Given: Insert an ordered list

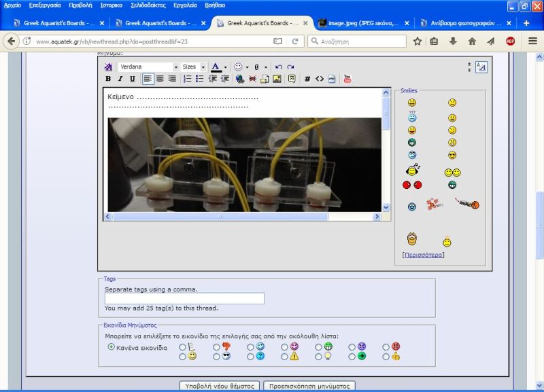Looking at the screenshot, I should [x=188, y=79].
